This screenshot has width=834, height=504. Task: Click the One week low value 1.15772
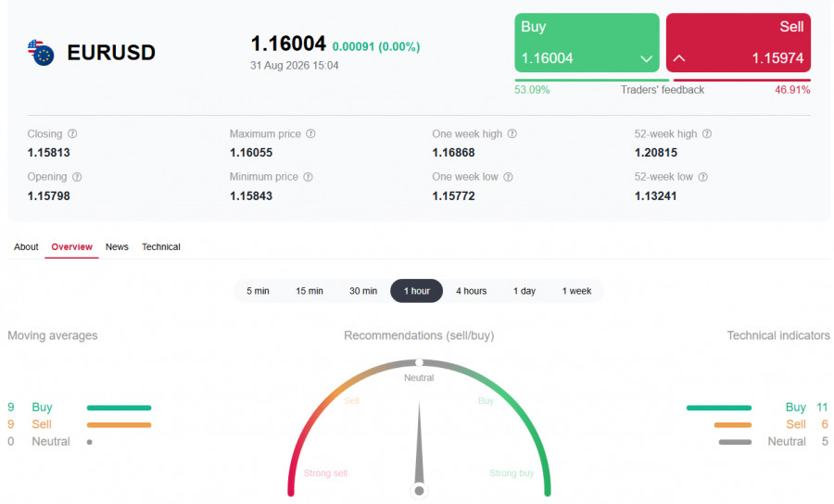click(454, 196)
